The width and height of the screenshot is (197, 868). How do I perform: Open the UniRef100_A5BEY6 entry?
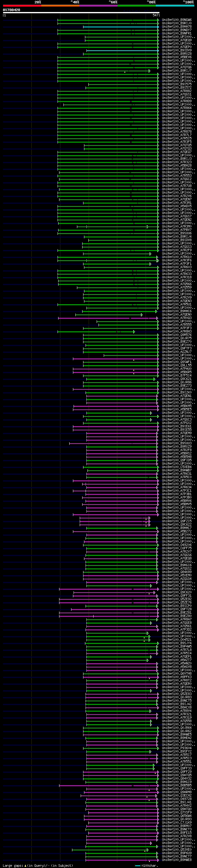[x=177, y=57]
